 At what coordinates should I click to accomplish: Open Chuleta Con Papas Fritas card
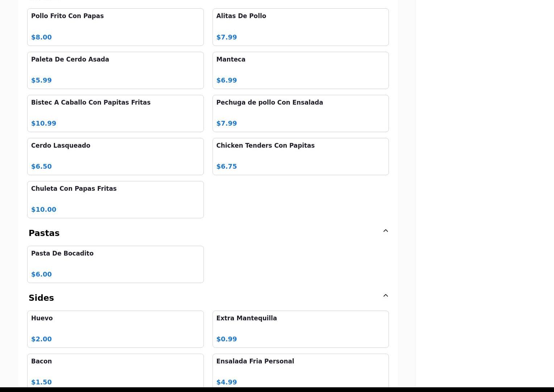pos(115,199)
